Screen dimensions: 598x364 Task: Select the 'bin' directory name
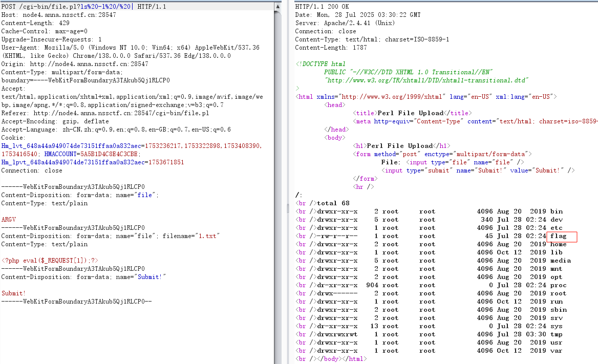click(x=557, y=211)
